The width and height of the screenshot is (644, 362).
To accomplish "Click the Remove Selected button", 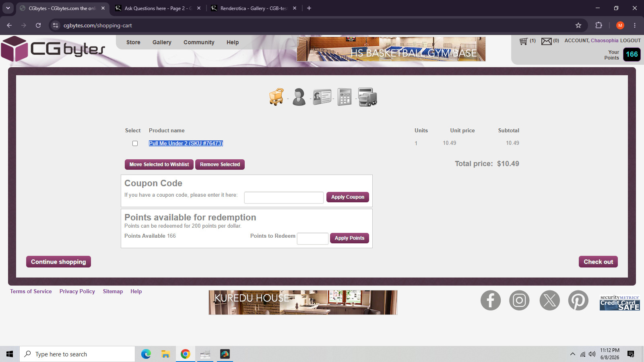I will point(220,165).
